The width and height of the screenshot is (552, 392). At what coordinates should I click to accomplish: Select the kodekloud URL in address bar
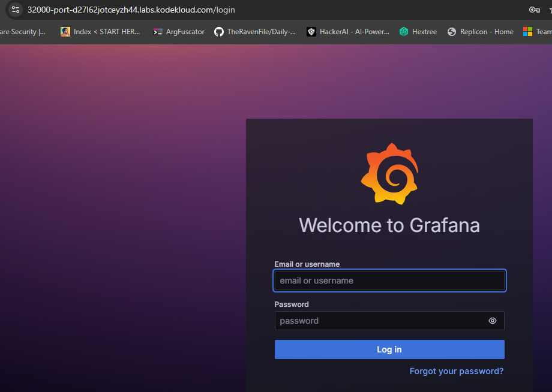pyautogui.click(x=131, y=10)
